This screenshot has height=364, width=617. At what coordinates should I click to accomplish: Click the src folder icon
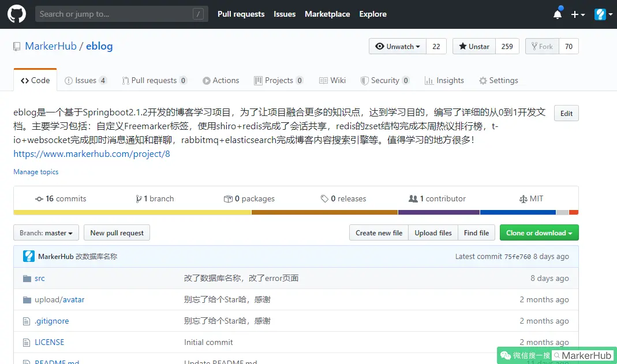tap(27, 279)
